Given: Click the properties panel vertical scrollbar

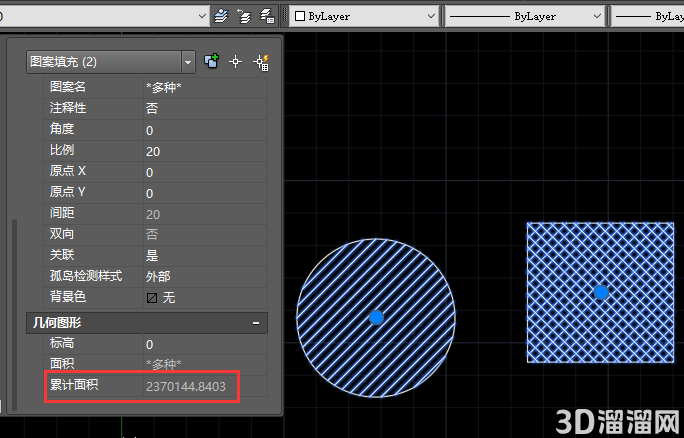Looking at the screenshot, I should pyautogui.click(x=14, y=314).
